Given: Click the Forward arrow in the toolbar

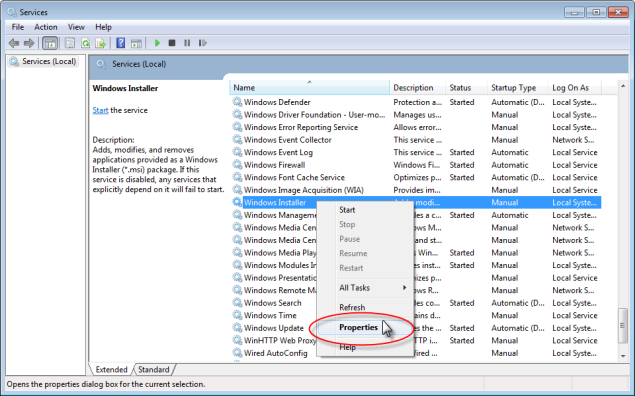Looking at the screenshot, I should pos(29,43).
